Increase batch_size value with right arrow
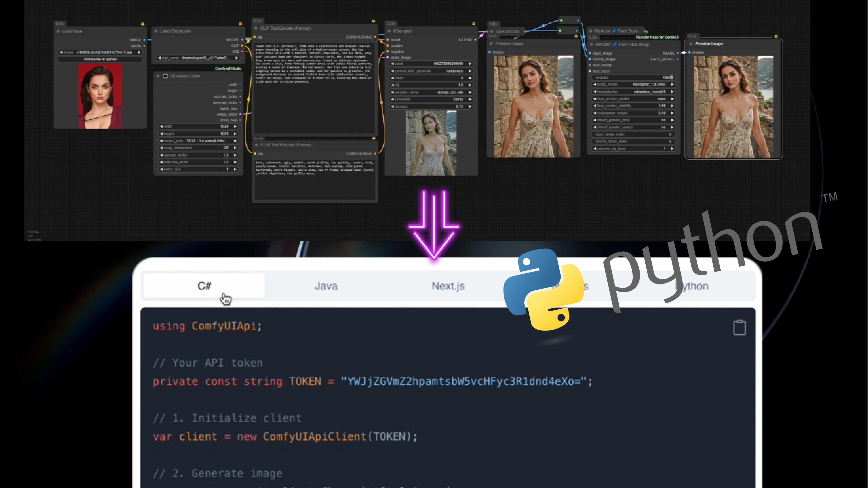The height and width of the screenshot is (488, 868). tap(235, 169)
